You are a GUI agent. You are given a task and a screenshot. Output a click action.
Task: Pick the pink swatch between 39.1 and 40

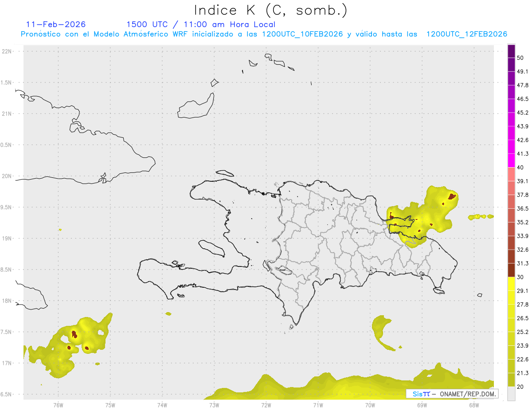click(x=511, y=174)
